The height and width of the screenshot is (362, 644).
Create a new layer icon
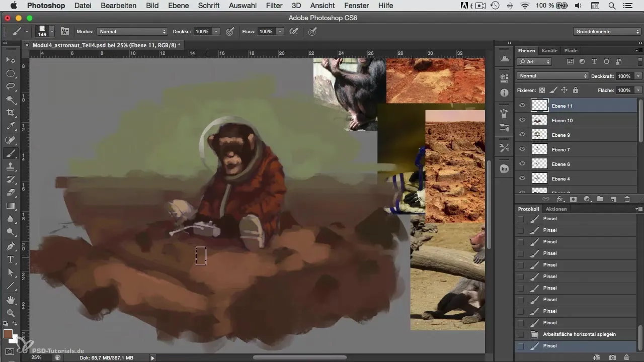click(x=613, y=199)
